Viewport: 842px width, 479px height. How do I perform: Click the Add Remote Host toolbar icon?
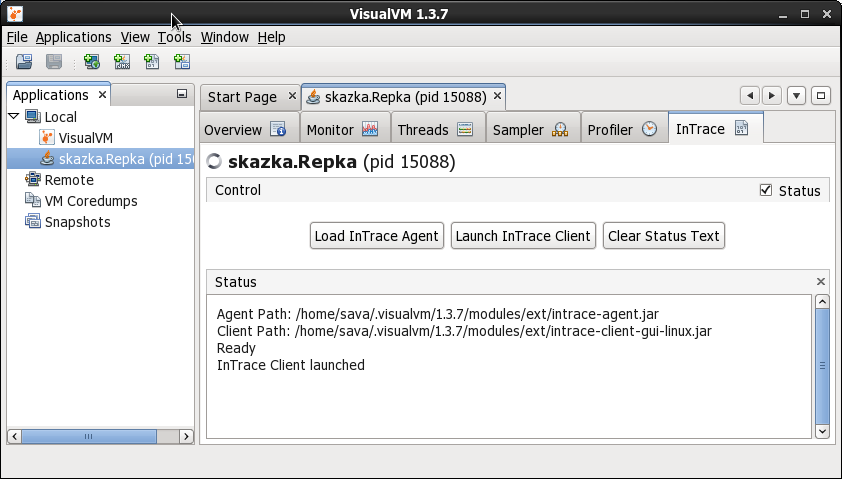click(92, 62)
